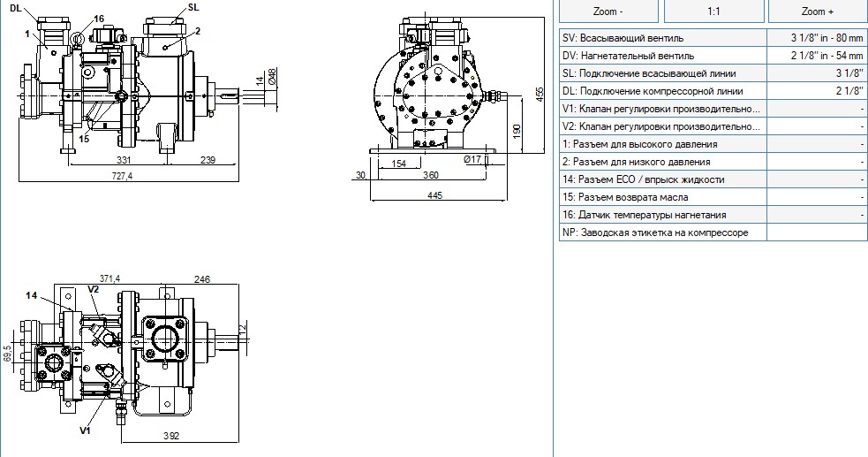The image size is (868, 457).
Task: Click the side view compressor drawing
Action: coord(143,92)
